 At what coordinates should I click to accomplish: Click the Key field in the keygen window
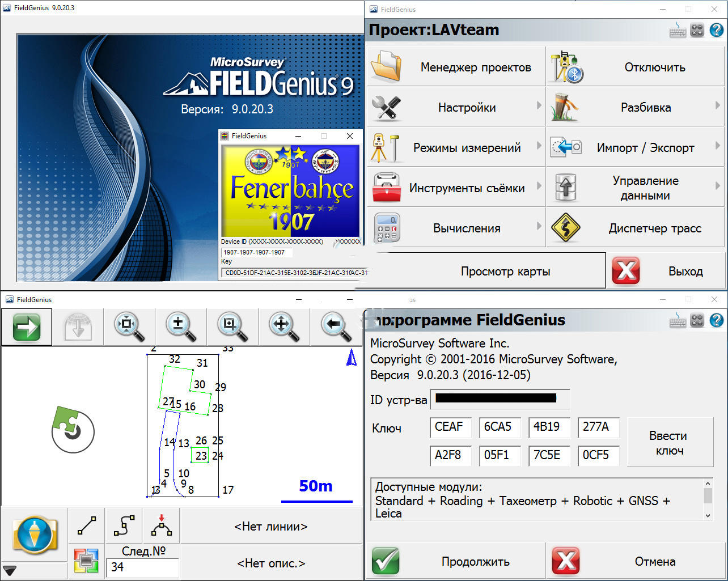pos(294,273)
